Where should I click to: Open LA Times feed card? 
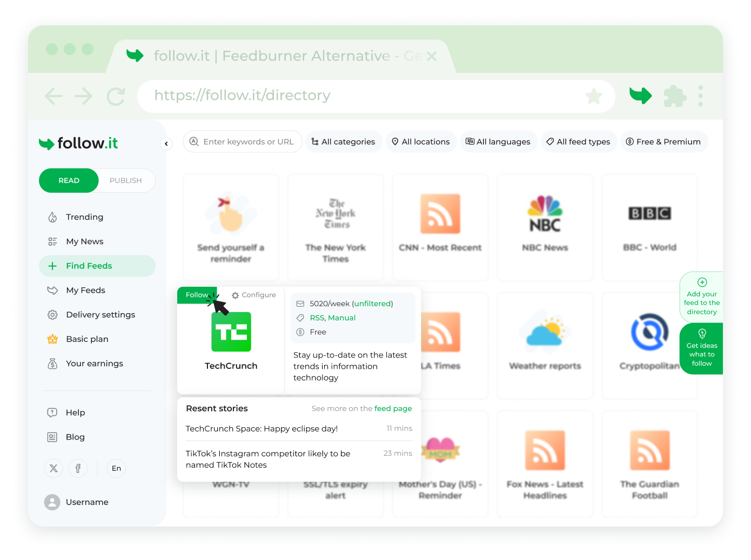point(454,346)
